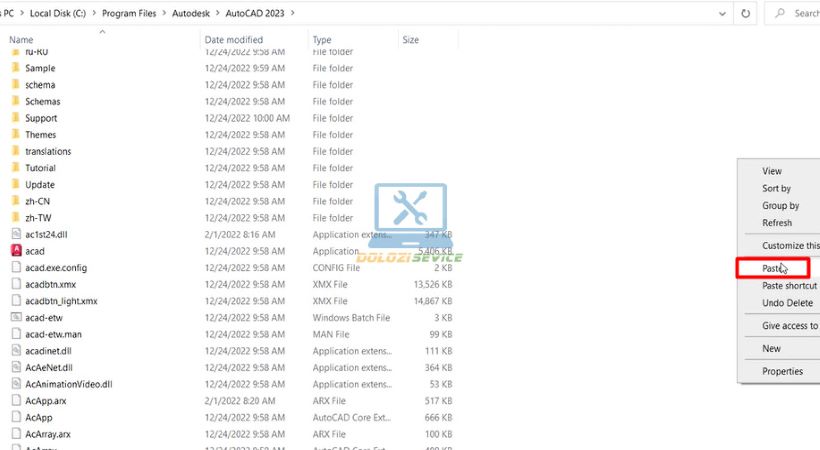Select Undo Delete in context menu
The width and height of the screenshot is (820, 450).
(x=788, y=303)
